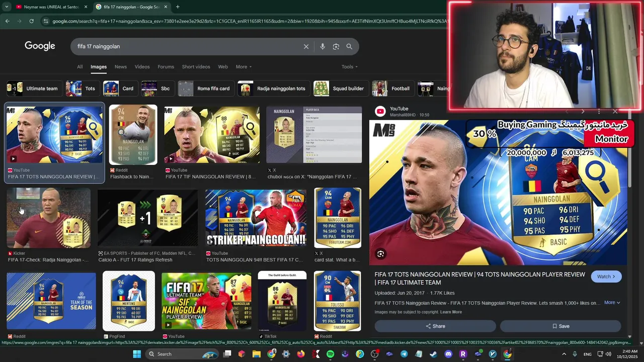Image resolution: width=644 pixels, height=362 pixels.
Task: View site information icon in address bar
Action: [x=46, y=21]
